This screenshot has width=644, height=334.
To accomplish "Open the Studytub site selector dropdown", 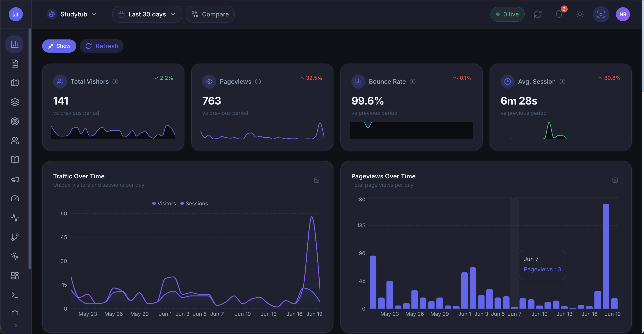I will coord(72,14).
